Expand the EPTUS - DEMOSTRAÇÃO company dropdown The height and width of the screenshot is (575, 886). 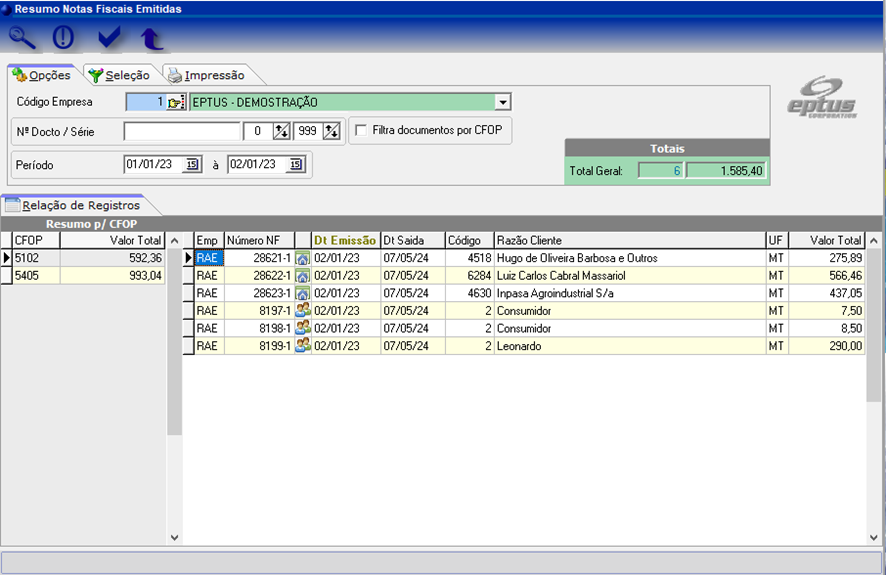tap(503, 102)
